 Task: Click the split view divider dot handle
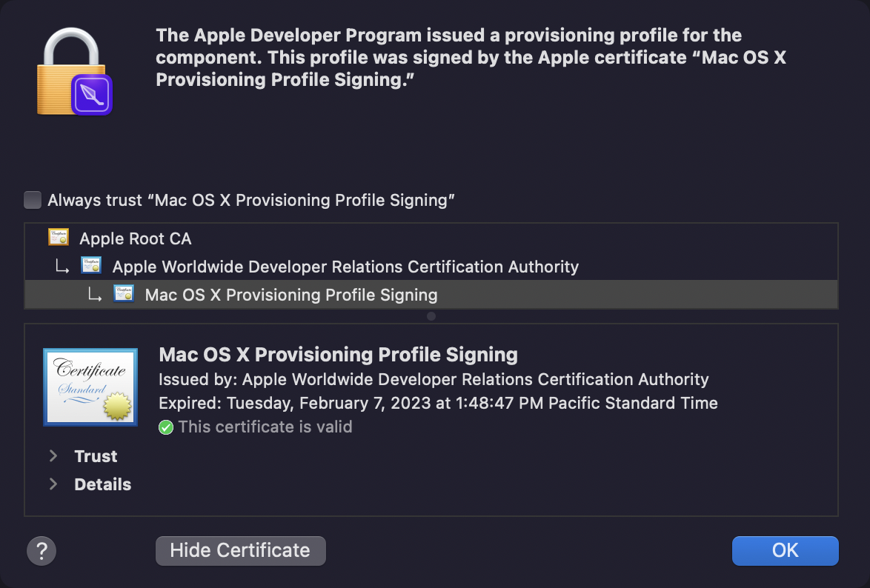tap(431, 316)
